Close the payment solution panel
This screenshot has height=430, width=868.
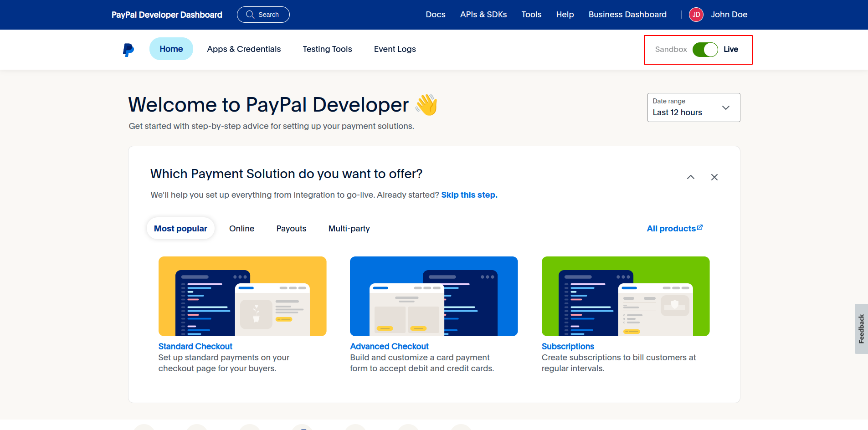[714, 177]
